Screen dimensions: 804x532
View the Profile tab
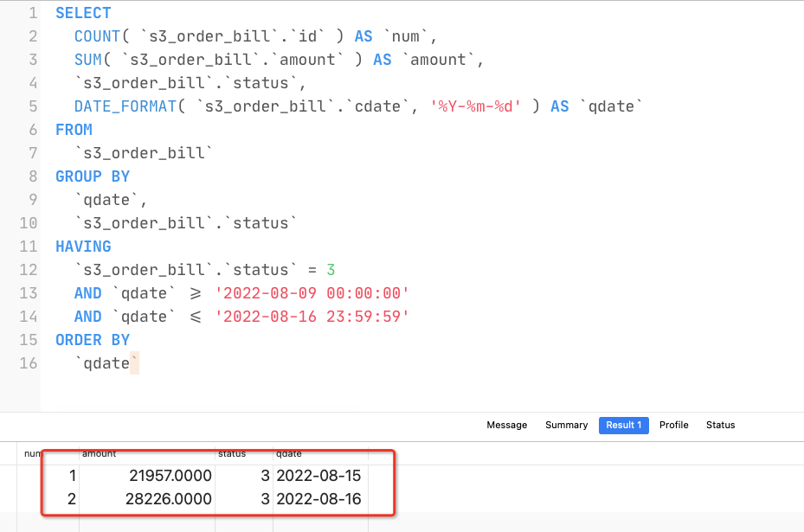point(673,425)
